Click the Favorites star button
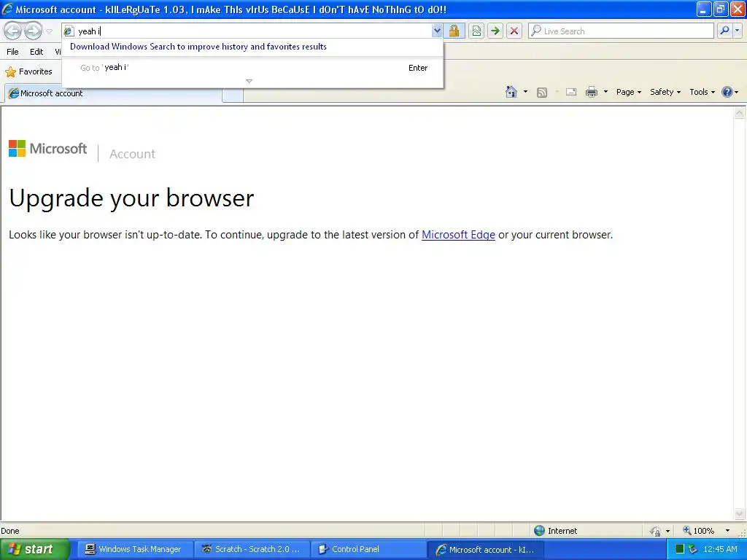Image resolution: width=747 pixels, height=560 pixels. (x=28, y=72)
